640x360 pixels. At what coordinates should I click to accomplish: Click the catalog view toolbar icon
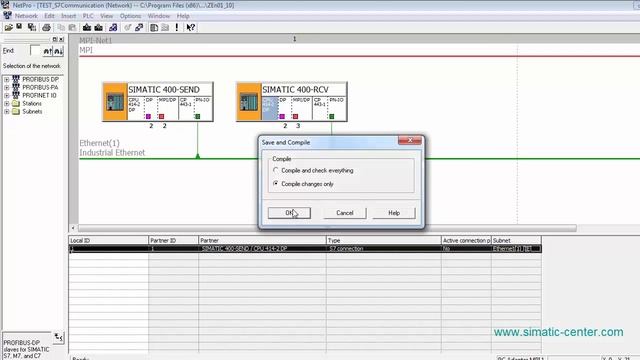pyautogui.click(x=154, y=27)
